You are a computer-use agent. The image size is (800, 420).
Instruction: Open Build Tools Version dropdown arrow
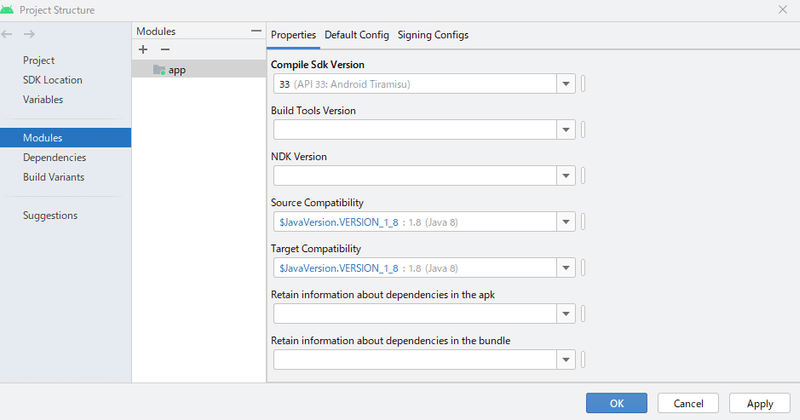[x=566, y=130]
